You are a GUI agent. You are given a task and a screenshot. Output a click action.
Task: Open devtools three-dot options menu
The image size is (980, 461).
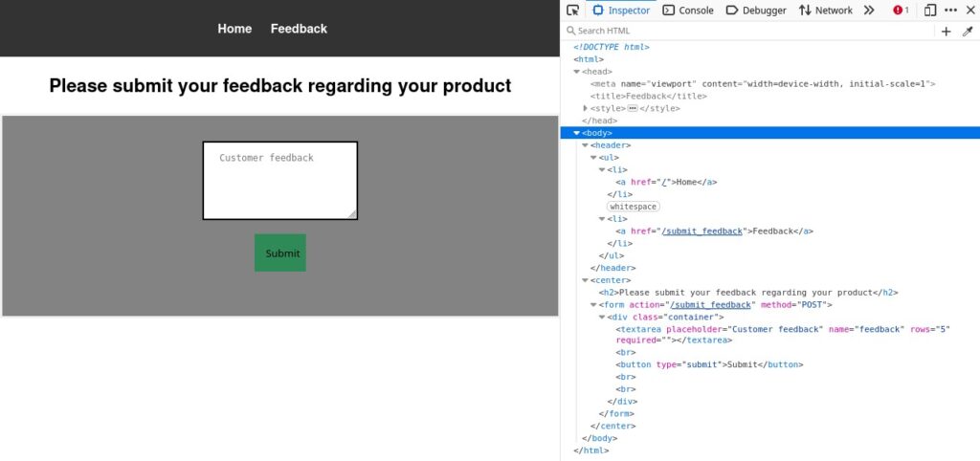click(x=950, y=10)
